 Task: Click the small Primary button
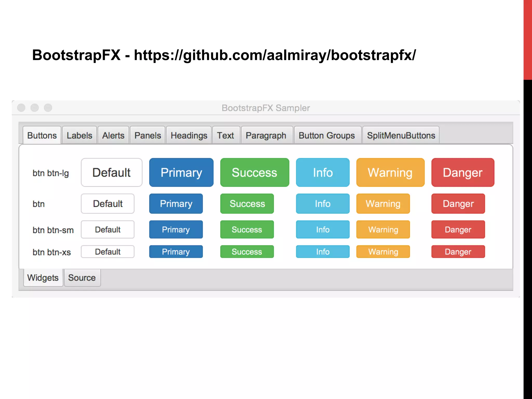(x=176, y=229)
